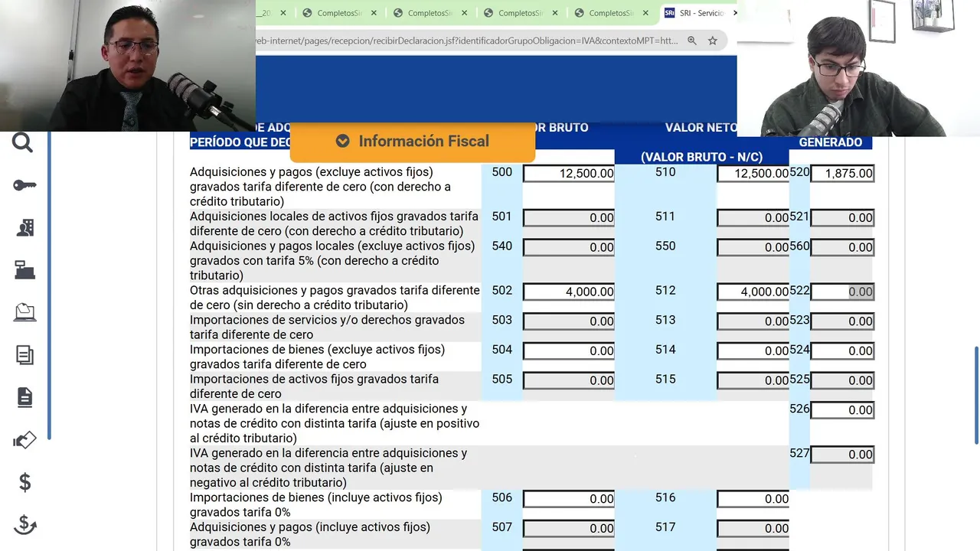980x551 pixels.
Task: Select field 513 net value input
Action: [753, 321]
